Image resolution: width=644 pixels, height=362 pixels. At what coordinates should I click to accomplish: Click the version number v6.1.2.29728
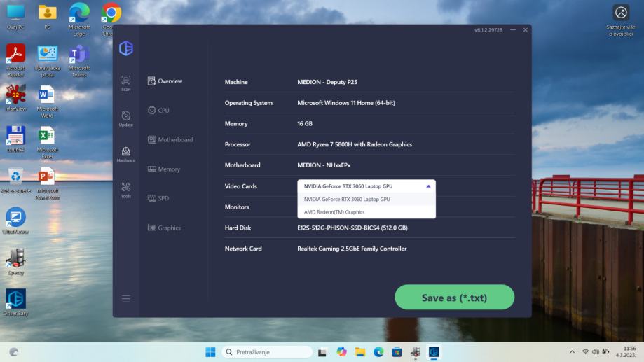click(488, 30)
